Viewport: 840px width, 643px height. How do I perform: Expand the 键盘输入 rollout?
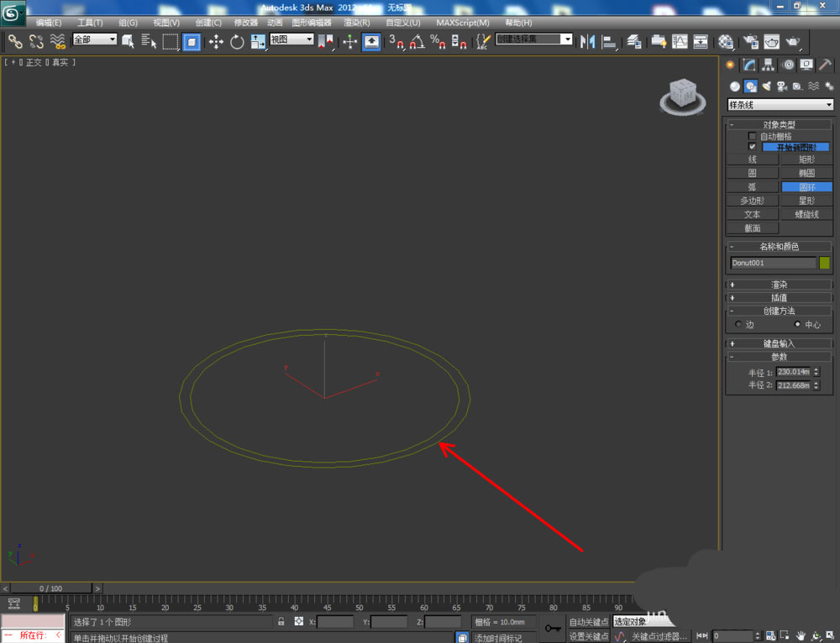tap(780, 343)
